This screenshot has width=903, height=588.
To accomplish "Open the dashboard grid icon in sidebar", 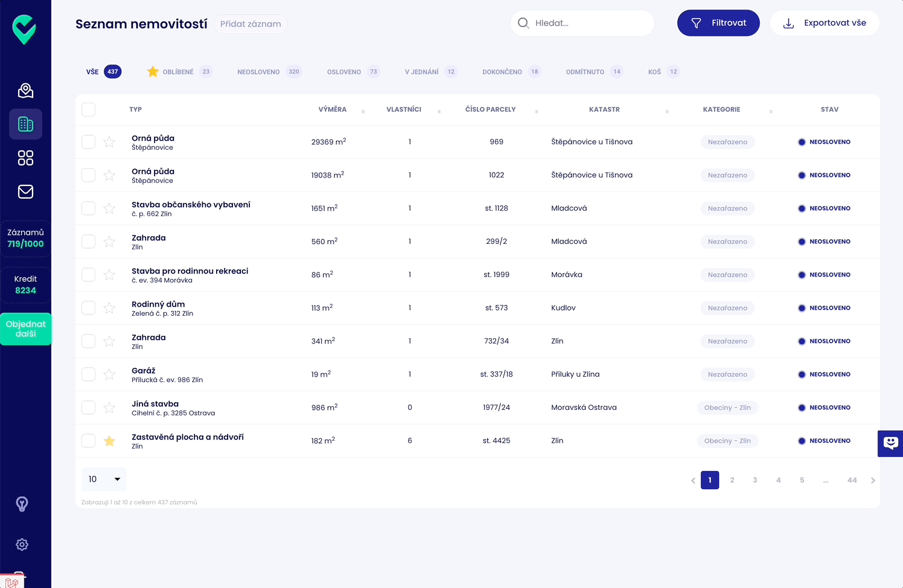I will tap(25, 158).
